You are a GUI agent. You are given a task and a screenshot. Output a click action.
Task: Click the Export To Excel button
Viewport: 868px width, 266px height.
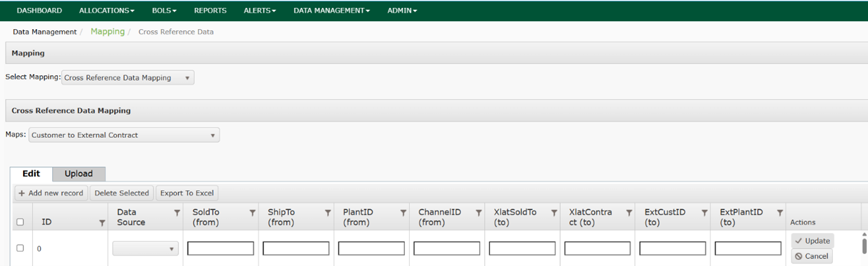point(187,193)
